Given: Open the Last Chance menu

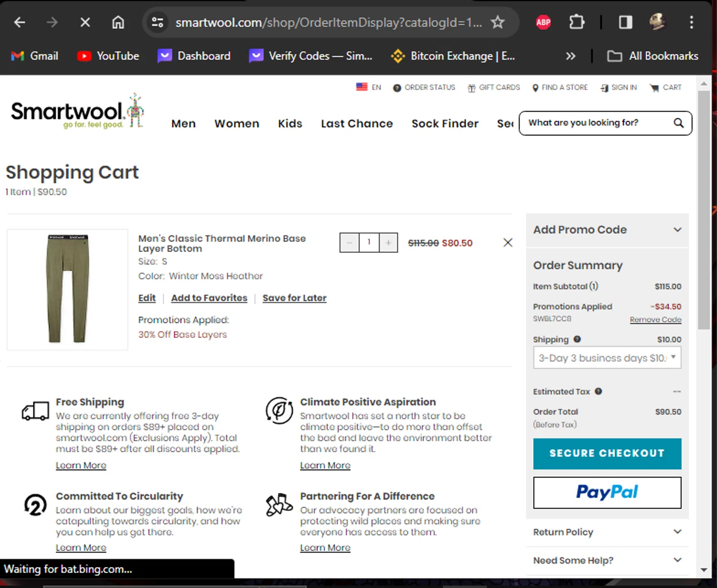Looking at the screenshot, I should click(357, 124).
